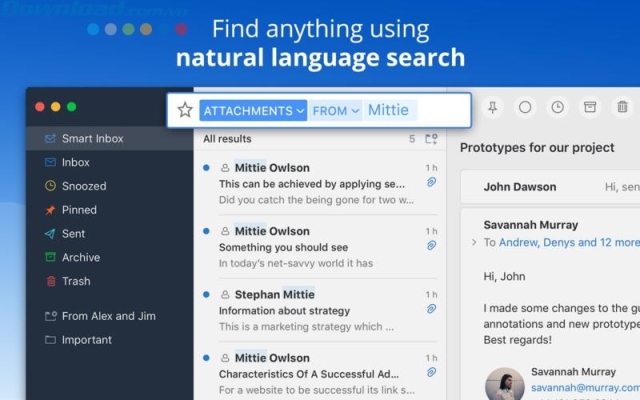Click the savannah@murray.com email link
This screenshot has height=400, width=640.
click(585, 387)
